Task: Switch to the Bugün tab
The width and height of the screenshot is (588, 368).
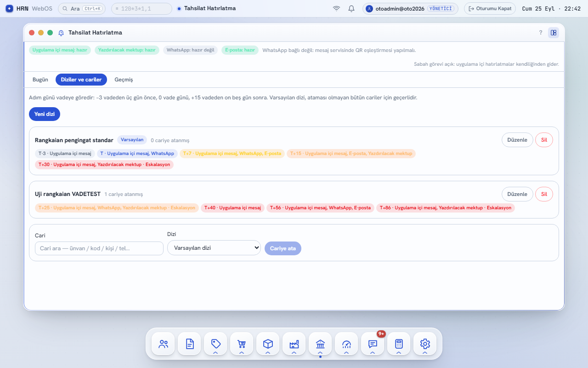Action: 40,80
